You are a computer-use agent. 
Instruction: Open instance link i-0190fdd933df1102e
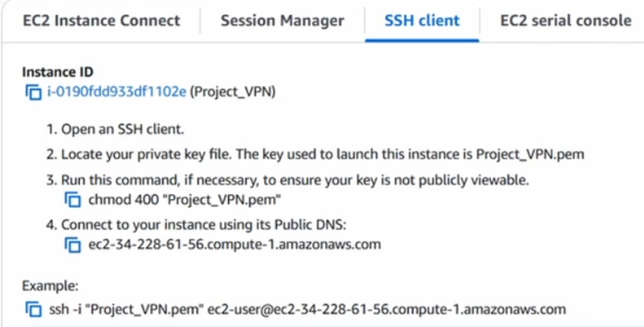coord(117,92)
